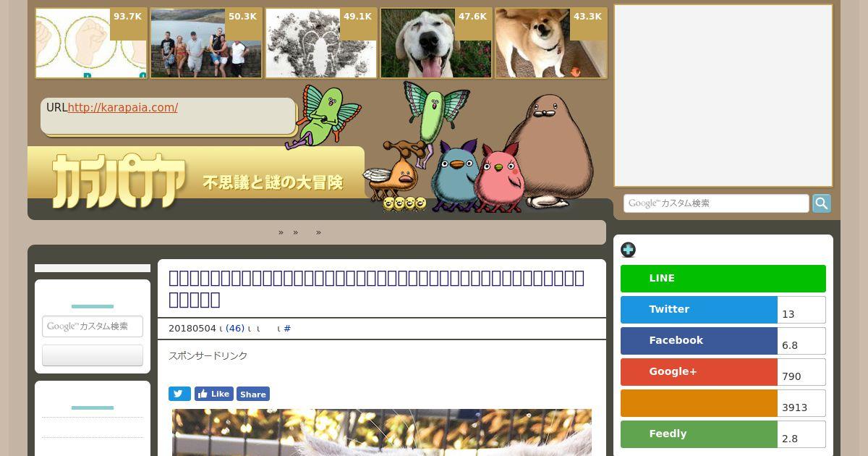Click the green butterfly character beside the URL box

pyautogui.click(x=323, y=116)
